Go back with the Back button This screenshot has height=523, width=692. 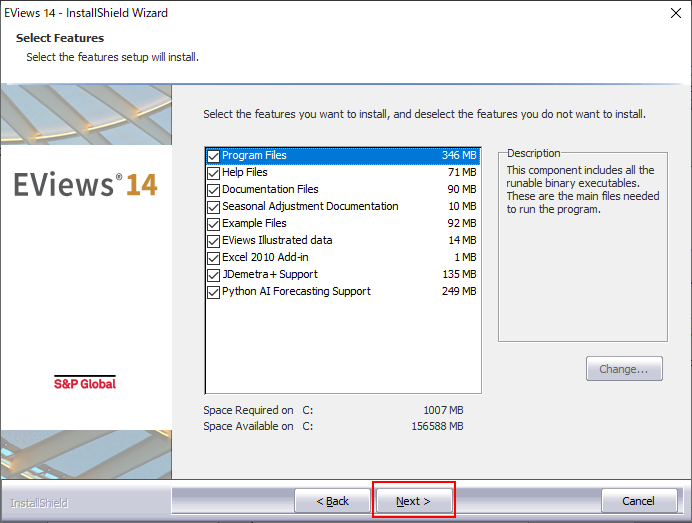(332, 500)
